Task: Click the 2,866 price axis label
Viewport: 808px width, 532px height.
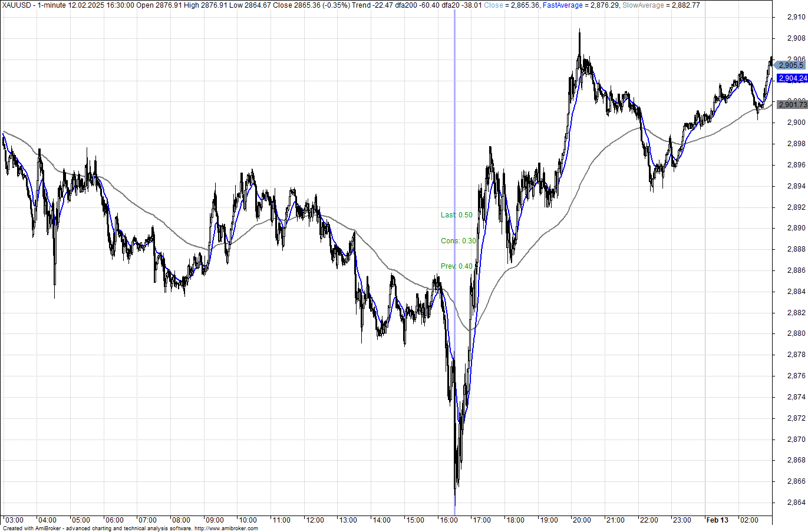Action: coord(796,481)
